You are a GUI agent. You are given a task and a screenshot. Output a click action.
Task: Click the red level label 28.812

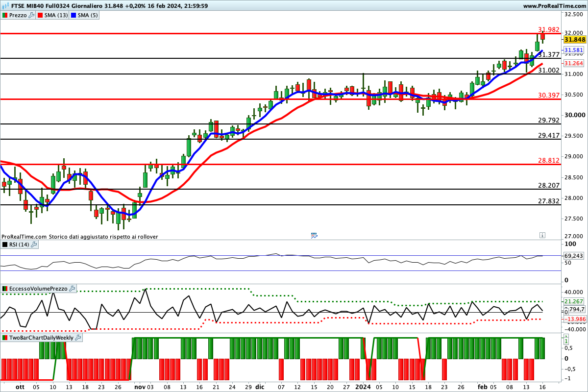click(x=549, y=160)
